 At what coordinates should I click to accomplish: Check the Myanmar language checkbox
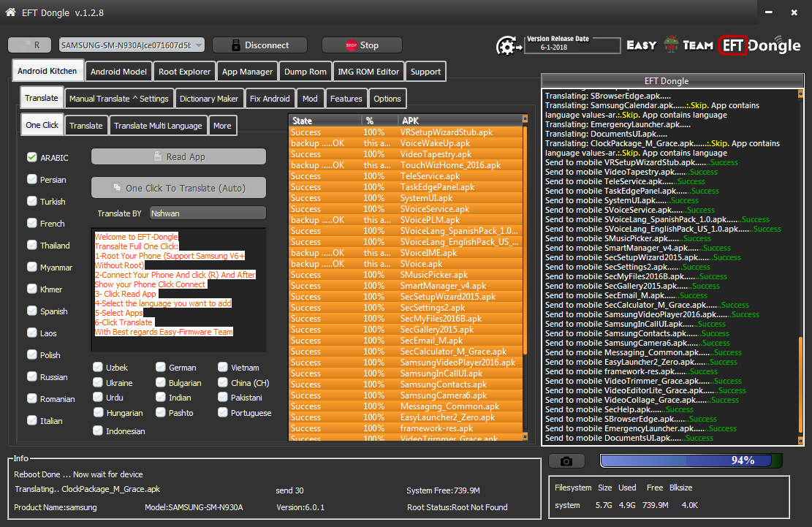click(x=32, y=267)
